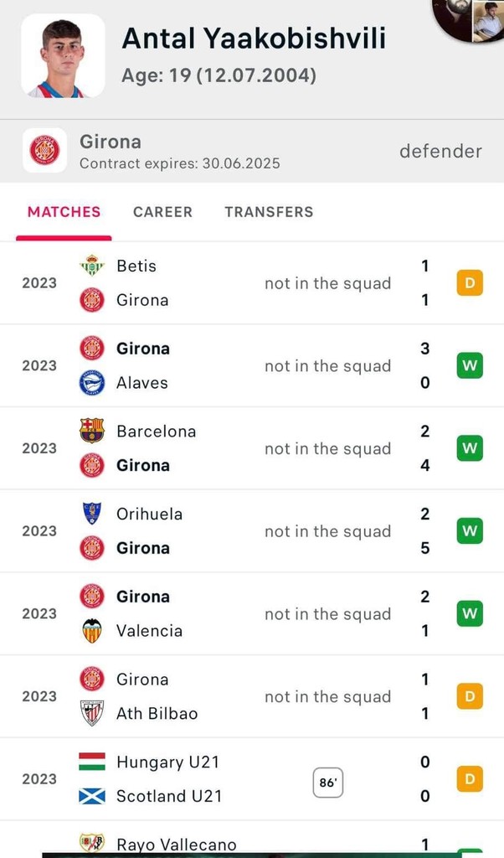Tap the Hungary U21 flag icon
Image resolution: width=504 pixels, height=858 pixels.
pyautogui.click(x=92, y=762)
